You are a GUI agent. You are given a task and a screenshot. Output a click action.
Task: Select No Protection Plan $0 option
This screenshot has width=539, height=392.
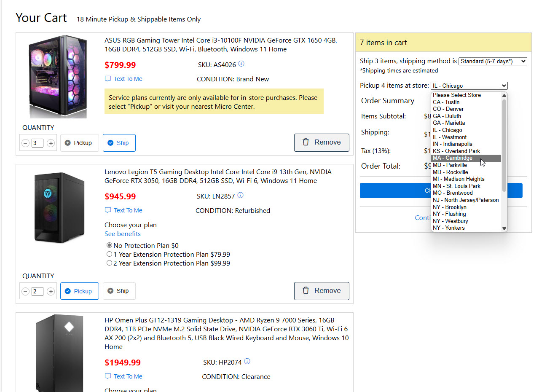point(110,245)
